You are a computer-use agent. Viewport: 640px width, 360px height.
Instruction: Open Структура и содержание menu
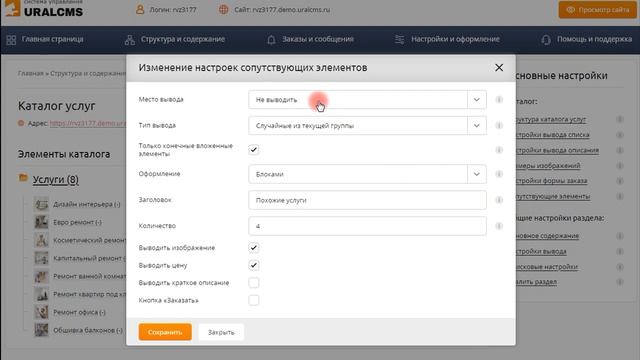point(175,40)
